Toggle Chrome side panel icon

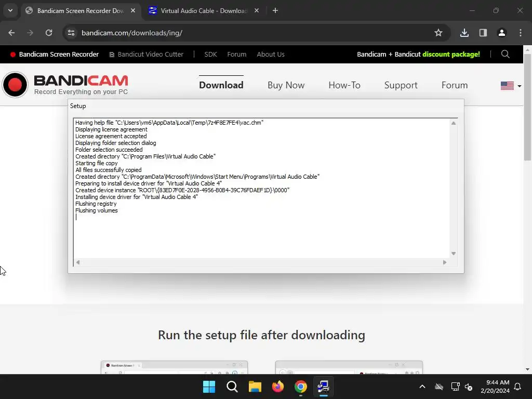click(483, 33)
